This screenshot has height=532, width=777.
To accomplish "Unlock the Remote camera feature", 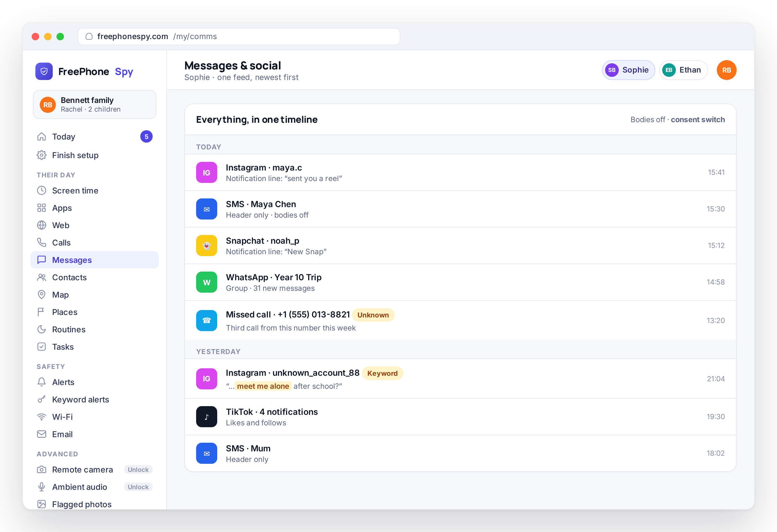I will (x=138, y=470).
